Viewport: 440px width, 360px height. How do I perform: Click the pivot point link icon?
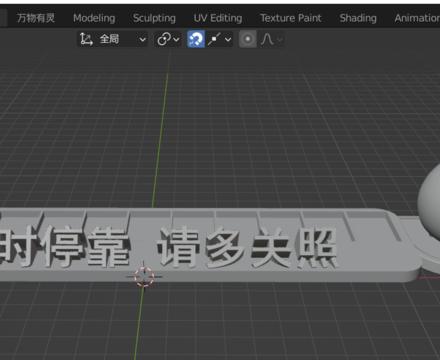point(164,39)
